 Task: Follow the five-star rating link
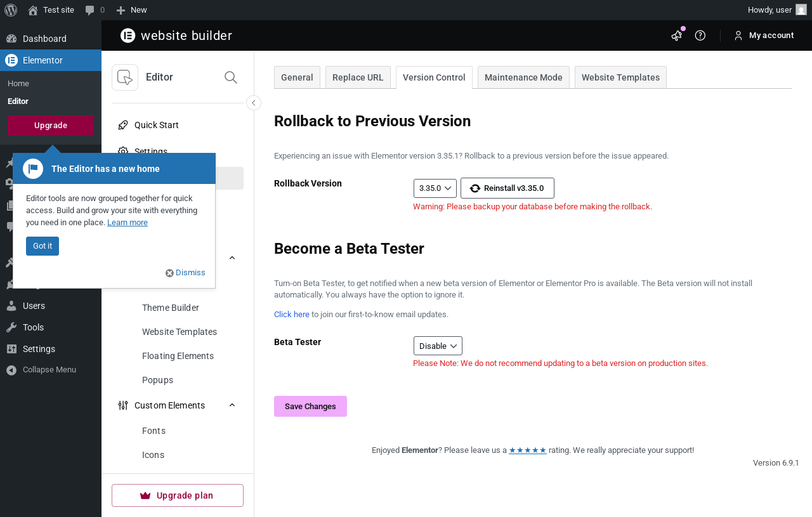528,450
